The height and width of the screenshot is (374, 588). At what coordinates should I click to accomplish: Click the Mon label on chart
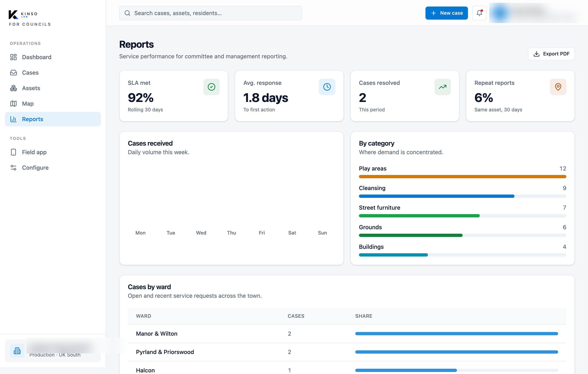pyautogui.click(x=140, y=233)
